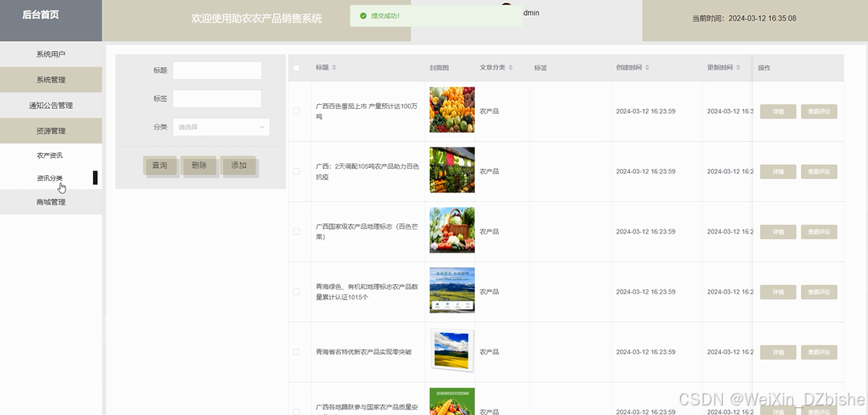Click the 添加 button

pos(238,166)
